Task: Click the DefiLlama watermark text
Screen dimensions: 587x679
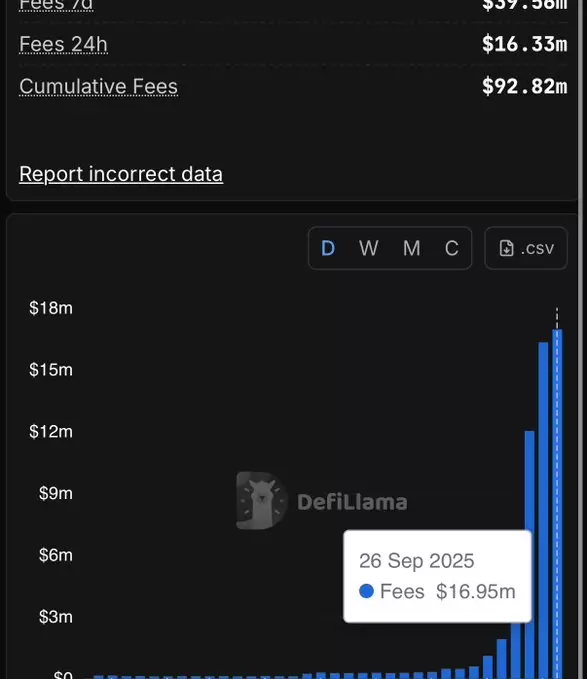Action: (x=352, y=502)
